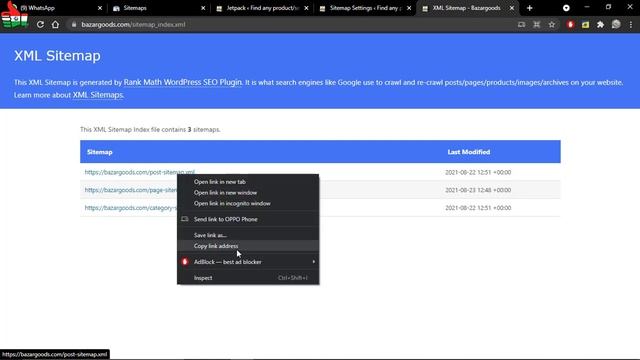
Task: Click the Sitemap column header
Action: (x=100, y=152)
